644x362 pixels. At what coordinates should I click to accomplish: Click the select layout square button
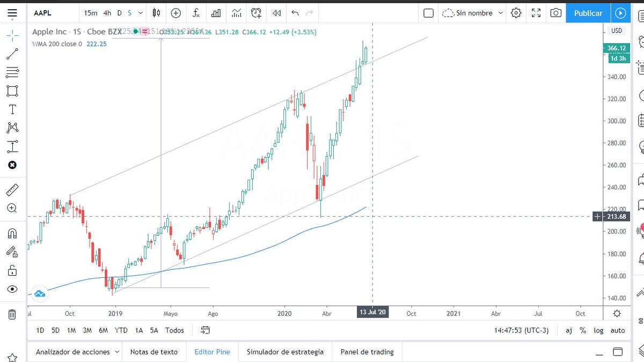(428, 13)
